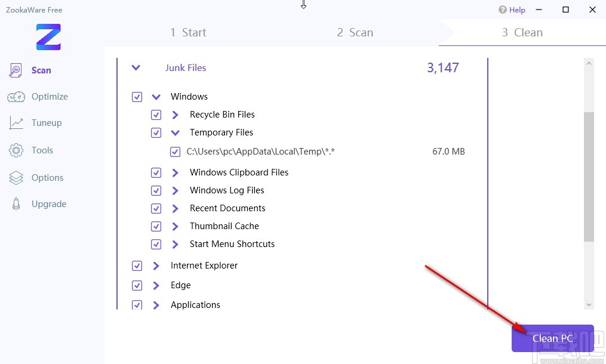Click the Edge tree item label
Viewport: 606px width, 364px height.
pos(181,285)
